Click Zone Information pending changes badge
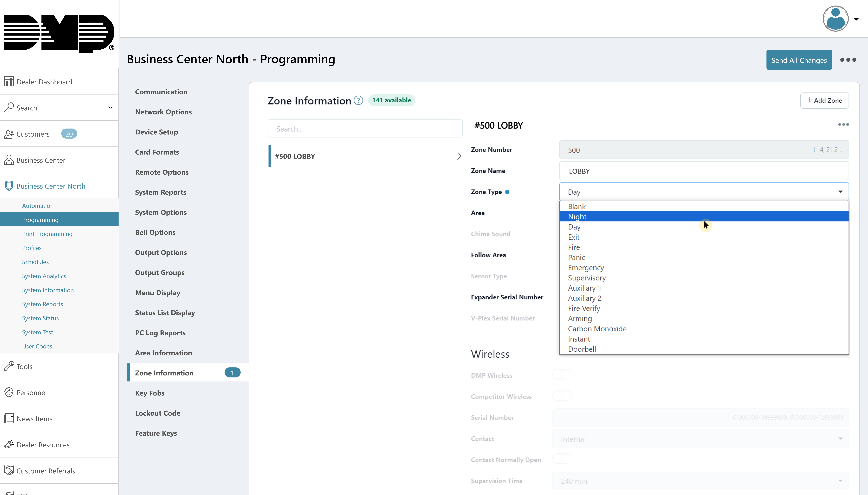Image resolution: width=868 pixels, height=495 pixels. (232, 373)
